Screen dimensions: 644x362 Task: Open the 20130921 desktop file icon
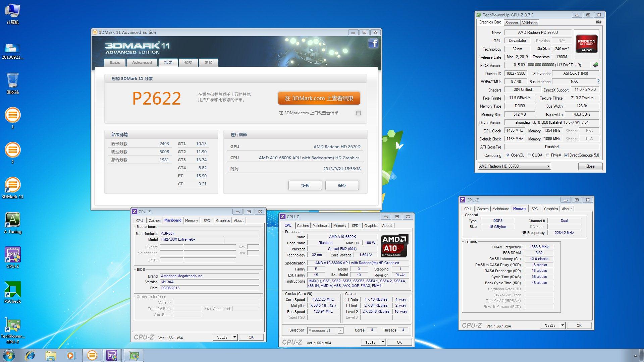pyautogui.click(x=13, y=51)
